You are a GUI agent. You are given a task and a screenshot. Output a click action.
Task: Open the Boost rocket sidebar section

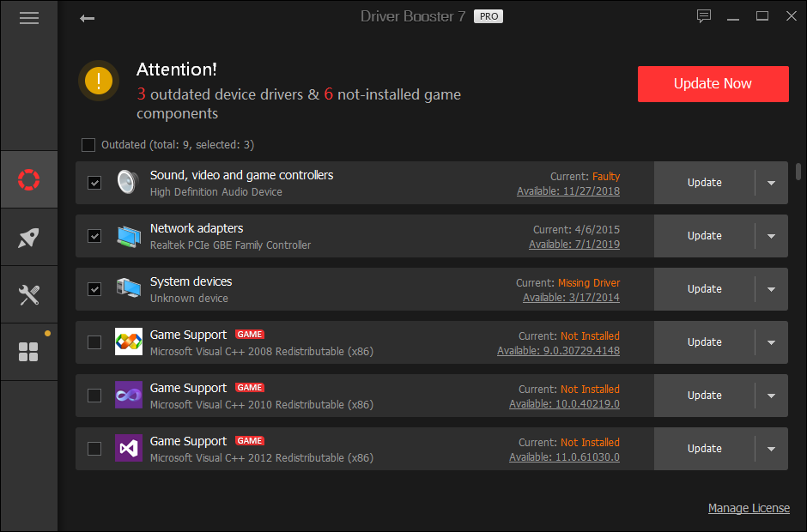(x=29, y=237)
